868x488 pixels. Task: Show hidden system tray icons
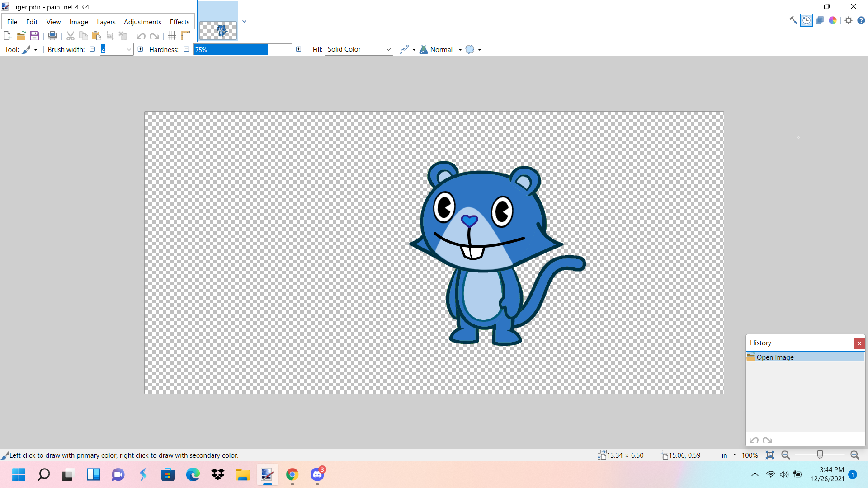tap(755, 474)
